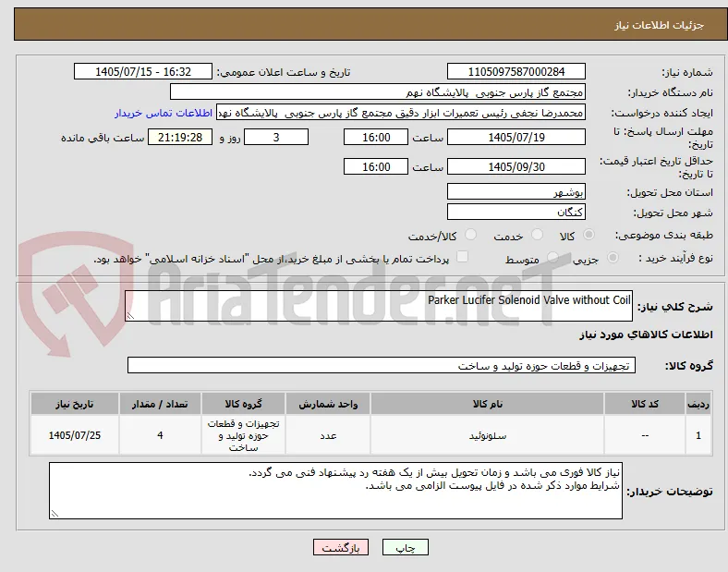Click the اطلاعات کالاهای مورد نیاز heading
The width and height of the screenshot is (728, 572).
pos(646,335)
